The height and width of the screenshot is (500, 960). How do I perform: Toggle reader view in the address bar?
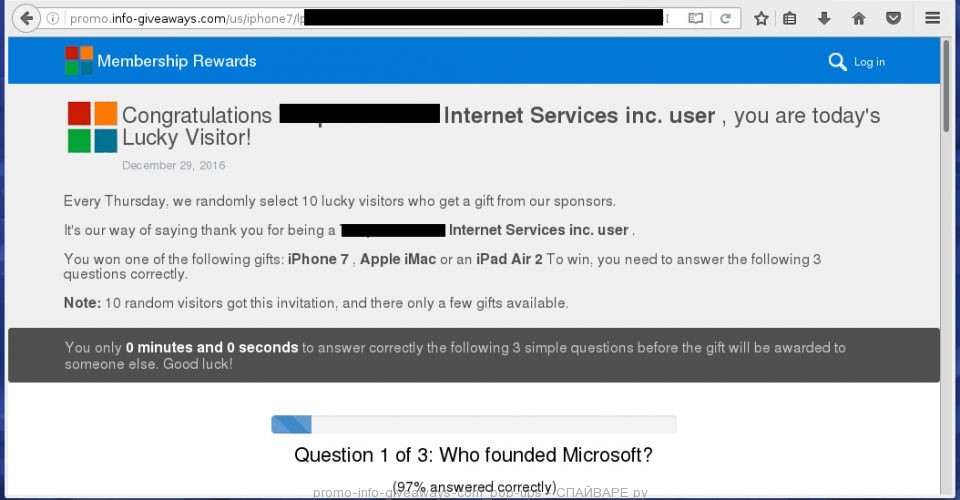pyautogui.click(x=696, y=18)
